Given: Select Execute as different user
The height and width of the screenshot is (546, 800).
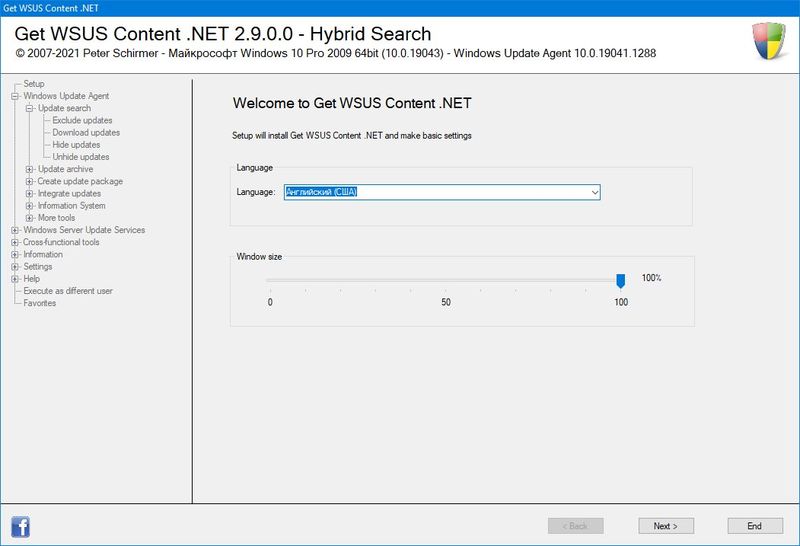Looking at the screenshot, I should (x=68, y=291).
